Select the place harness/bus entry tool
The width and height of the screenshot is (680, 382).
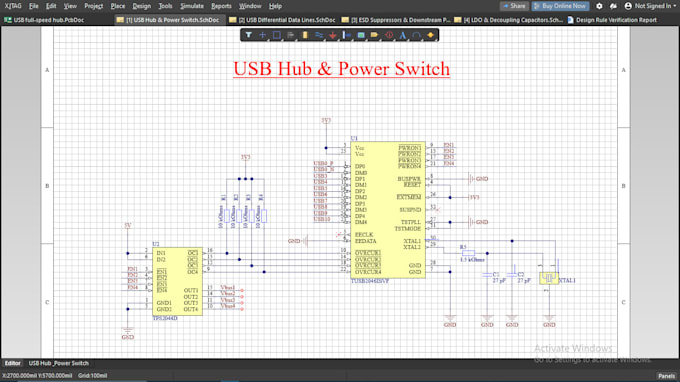click(x=347, y=35)
